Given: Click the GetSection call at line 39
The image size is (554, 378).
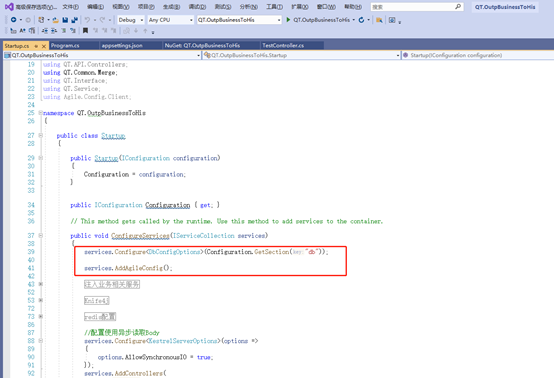Looking at the screenshot, I should point(271,252).
